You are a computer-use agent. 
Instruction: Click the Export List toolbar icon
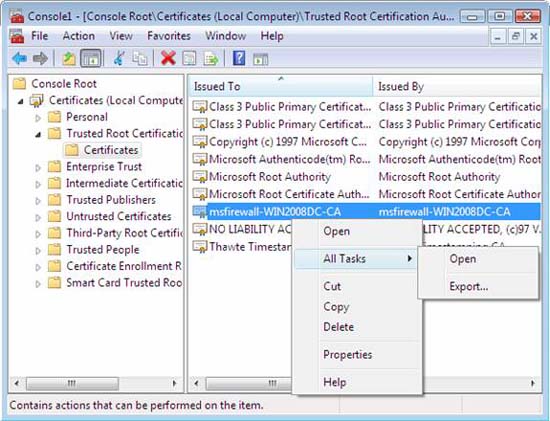[211, 58]
